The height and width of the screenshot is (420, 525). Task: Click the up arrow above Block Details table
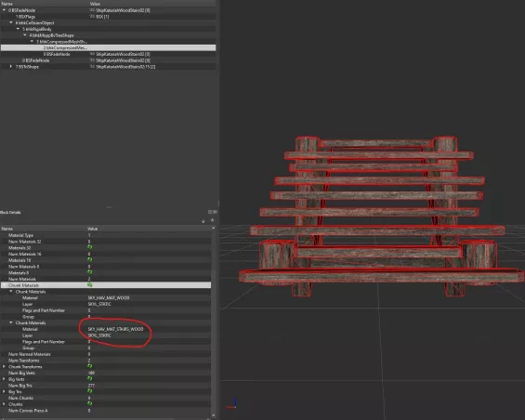click(x=212, y=220)
